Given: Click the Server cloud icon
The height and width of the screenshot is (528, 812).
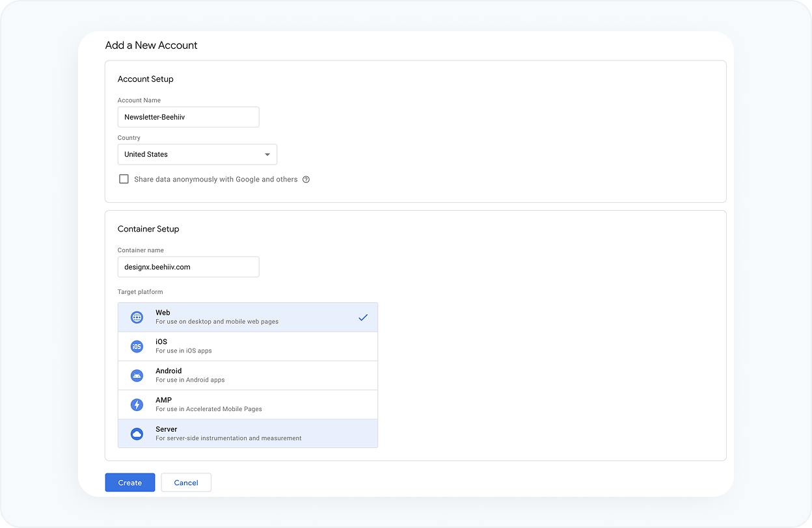Looking at the screenshot, I should pyautogui.click(x=137, y=434).
